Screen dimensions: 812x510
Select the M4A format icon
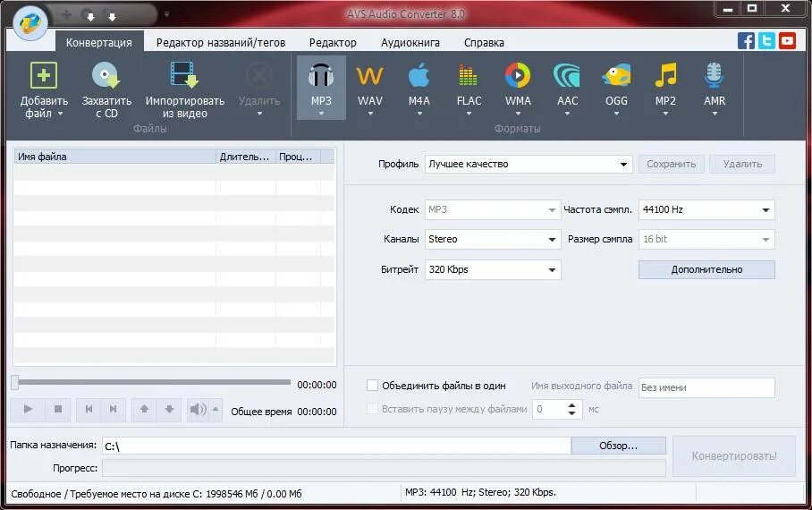(x=419, y=76)
